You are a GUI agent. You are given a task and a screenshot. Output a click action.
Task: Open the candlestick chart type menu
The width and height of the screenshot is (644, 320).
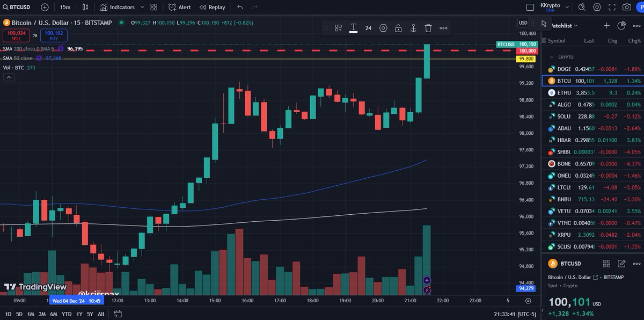click(x=86, y=8)
